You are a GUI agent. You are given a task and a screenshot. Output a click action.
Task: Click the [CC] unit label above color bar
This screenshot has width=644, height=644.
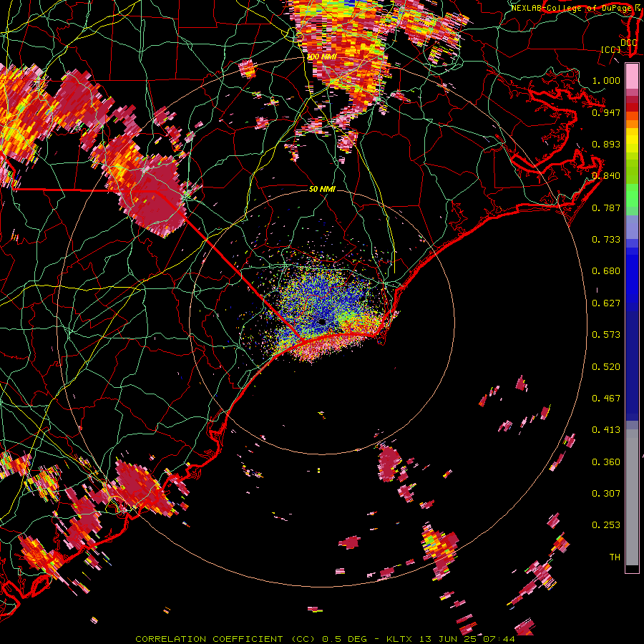[611, 49]
